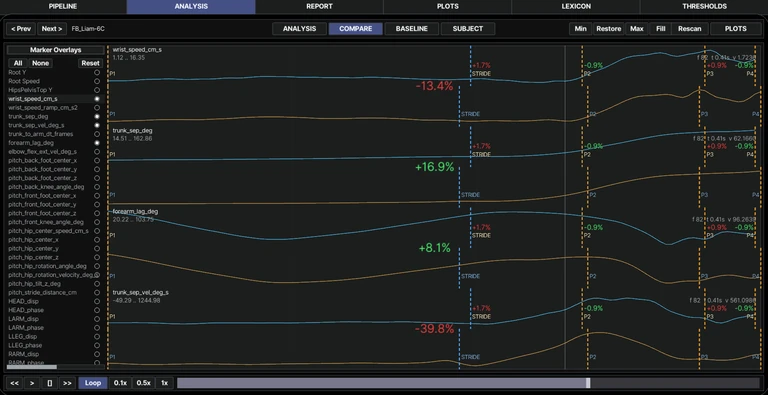Set playback speed to 1x

click(165, 383)
